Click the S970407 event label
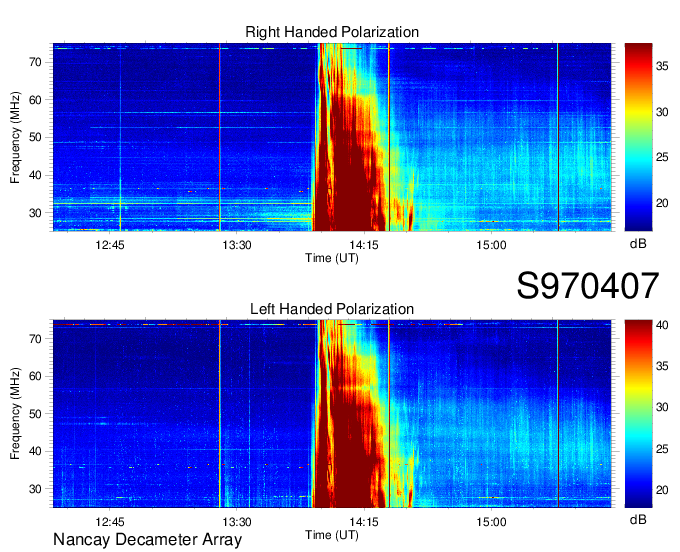This screenshot has height=552, width=680. pyautogui.click(x=588, y=286)
